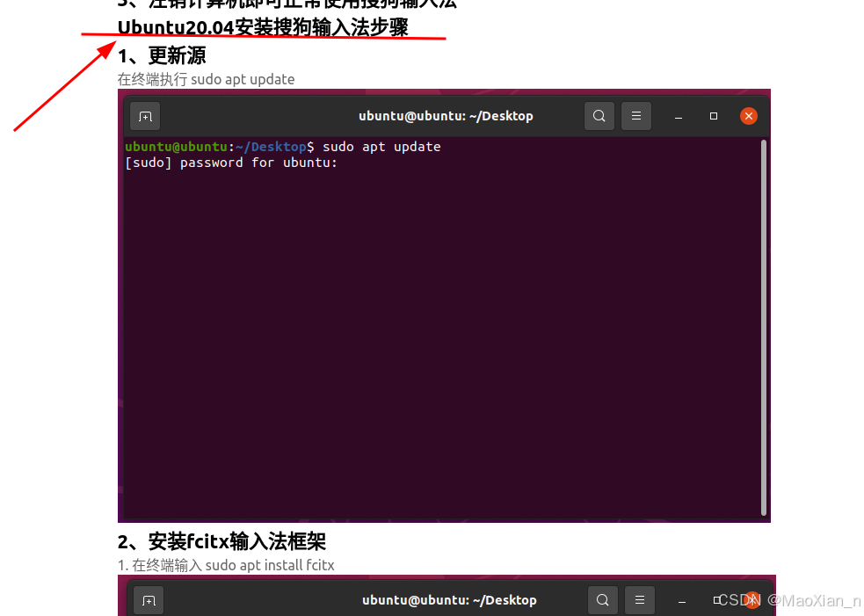This screenshot has width=864, height=616.
Task: Click heading '1、更新源'
Action: [x=162, y=55]
